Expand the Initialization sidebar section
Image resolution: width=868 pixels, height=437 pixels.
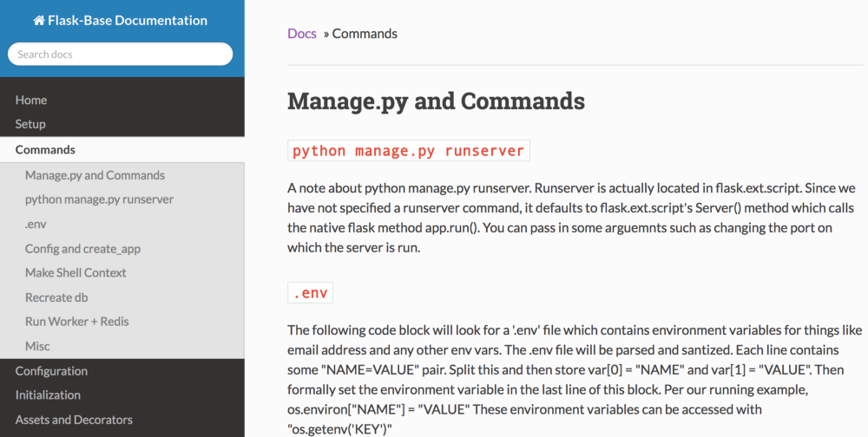coord(48,395)
